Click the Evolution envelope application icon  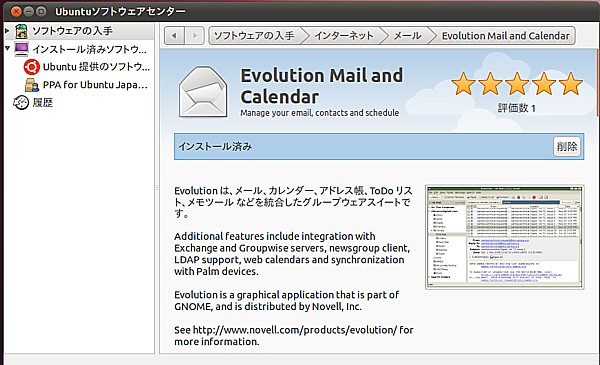coord(203,92)
